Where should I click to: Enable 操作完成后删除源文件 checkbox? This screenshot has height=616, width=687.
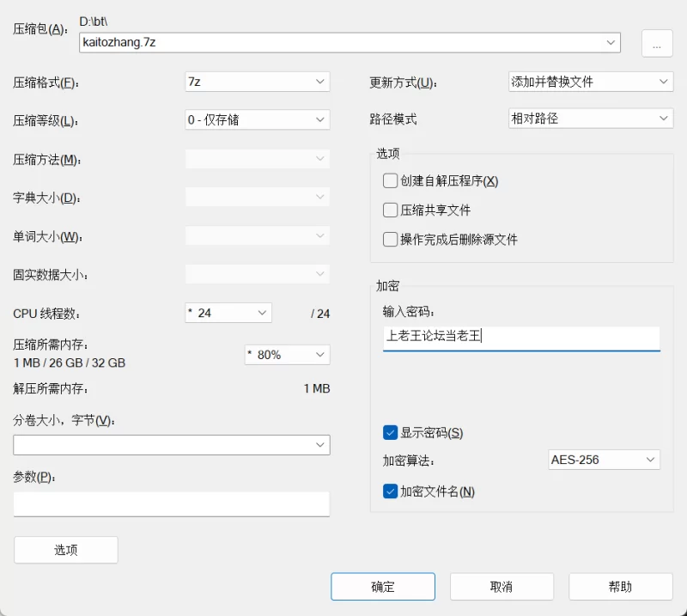pyautogui.click(x=390, y=240)
